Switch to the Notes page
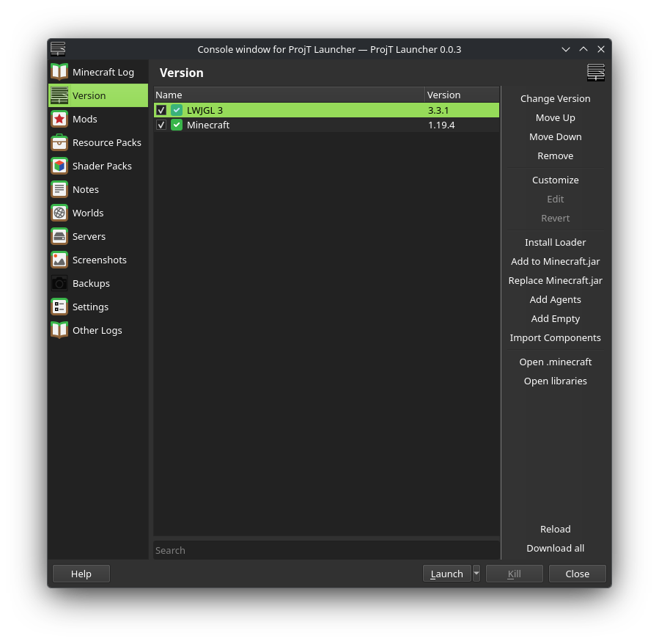The image size is (659, 644). tap(85, 189)
